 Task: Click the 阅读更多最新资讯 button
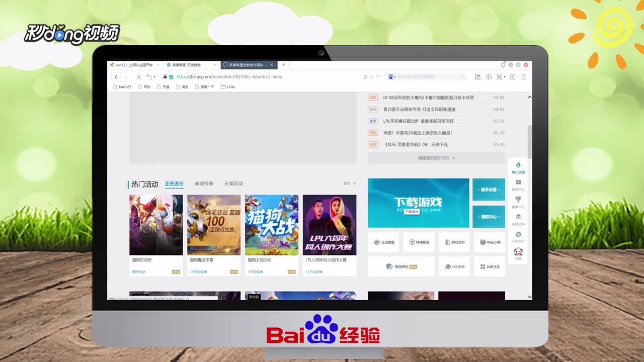(x=436, y=158)
